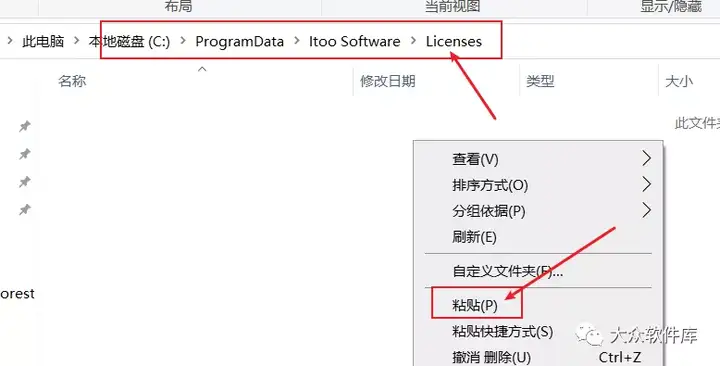Choose 自定义文件夹 context menu entry
720x366 pixels.
click(x=538, y=271)
